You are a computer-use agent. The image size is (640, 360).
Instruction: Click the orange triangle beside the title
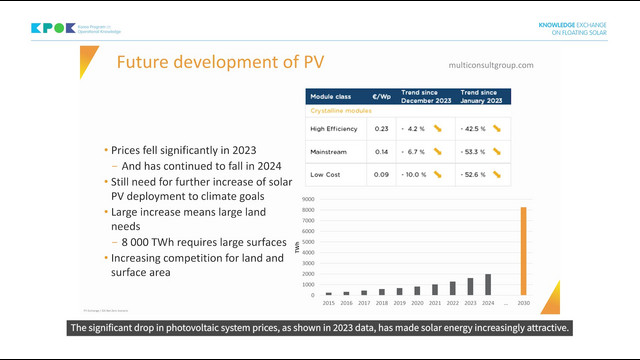pos(88,61)
